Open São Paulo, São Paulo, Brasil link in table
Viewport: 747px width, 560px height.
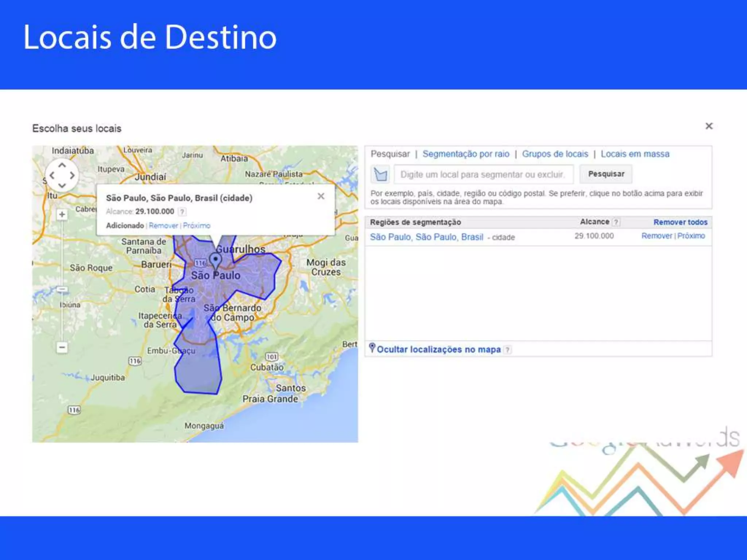click(427, 237)
